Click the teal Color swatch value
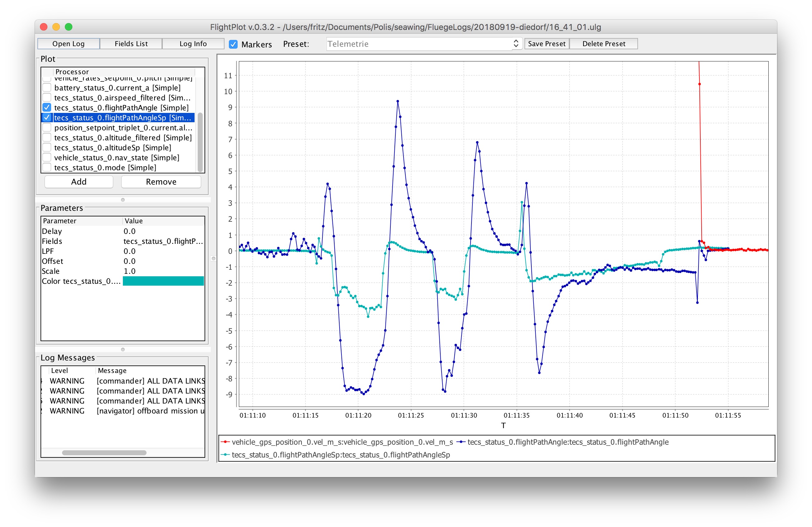Image resolution: width=812 pixels, height=527 pixels. tap(163, 281)
